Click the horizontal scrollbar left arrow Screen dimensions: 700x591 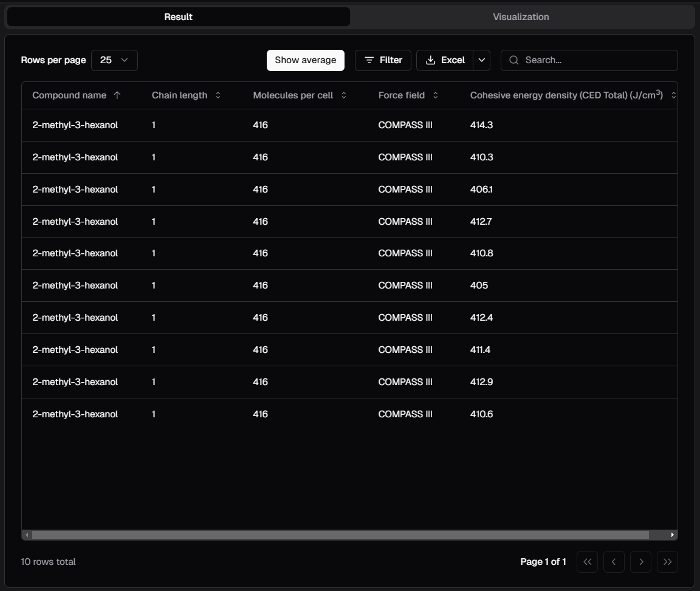point(27,535)
